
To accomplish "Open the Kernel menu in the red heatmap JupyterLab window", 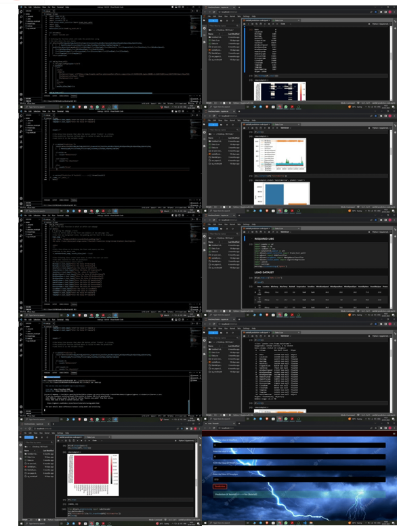I will coord(47,433).
